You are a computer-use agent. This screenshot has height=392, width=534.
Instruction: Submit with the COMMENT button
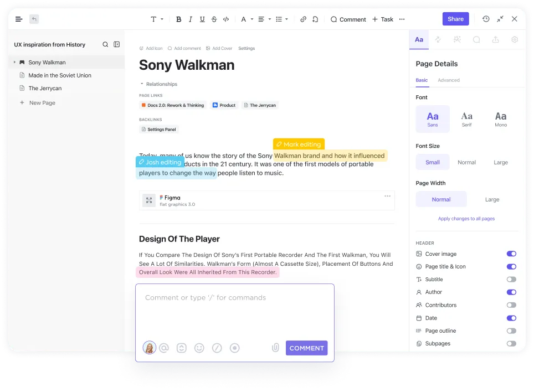tap(306, 348)
